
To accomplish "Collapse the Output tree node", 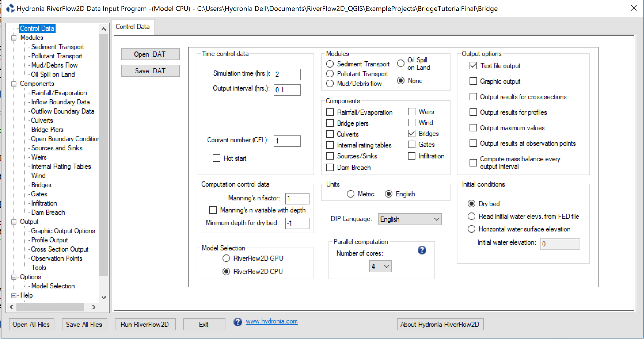I will (x=14, y=222).
